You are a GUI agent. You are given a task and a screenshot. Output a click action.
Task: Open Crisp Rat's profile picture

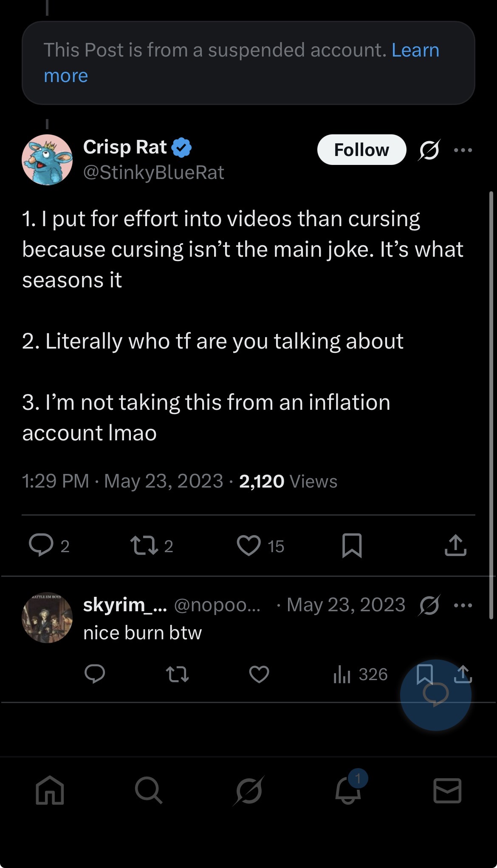click(47, 160)
